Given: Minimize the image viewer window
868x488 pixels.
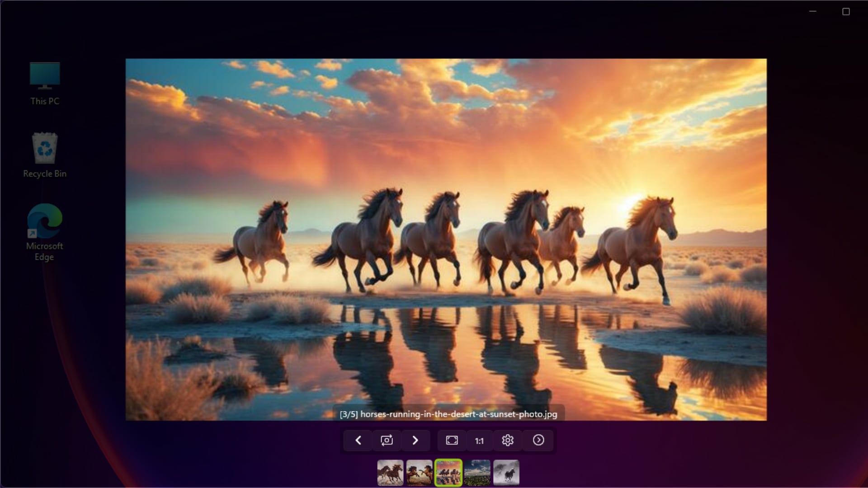Looking at the screenshot, I should (812, 11).
